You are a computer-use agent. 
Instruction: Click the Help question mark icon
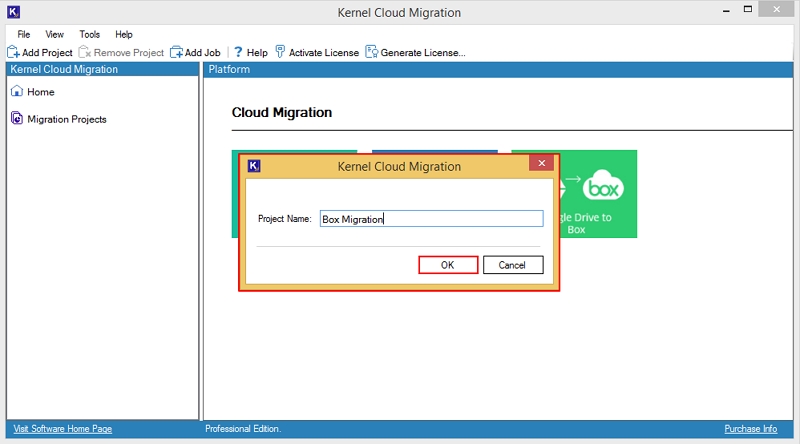[238, 52]
